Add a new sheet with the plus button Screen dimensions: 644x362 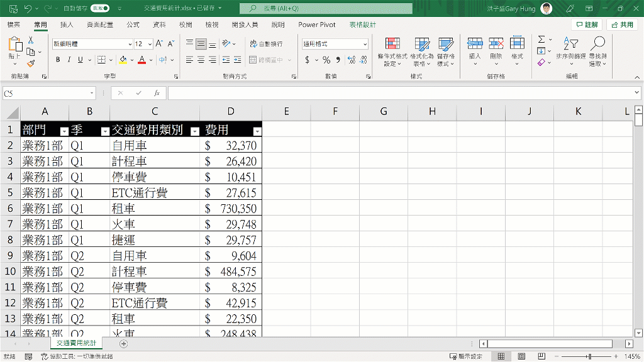124,344
